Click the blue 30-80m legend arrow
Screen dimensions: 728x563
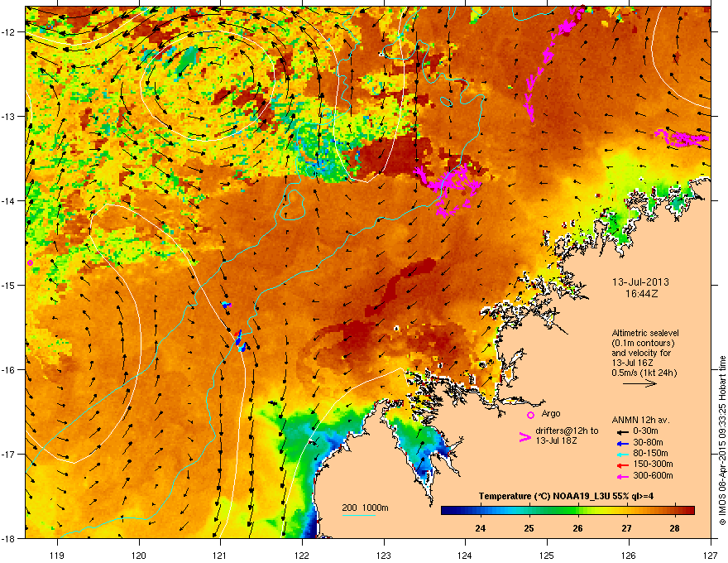coord(621,443)
